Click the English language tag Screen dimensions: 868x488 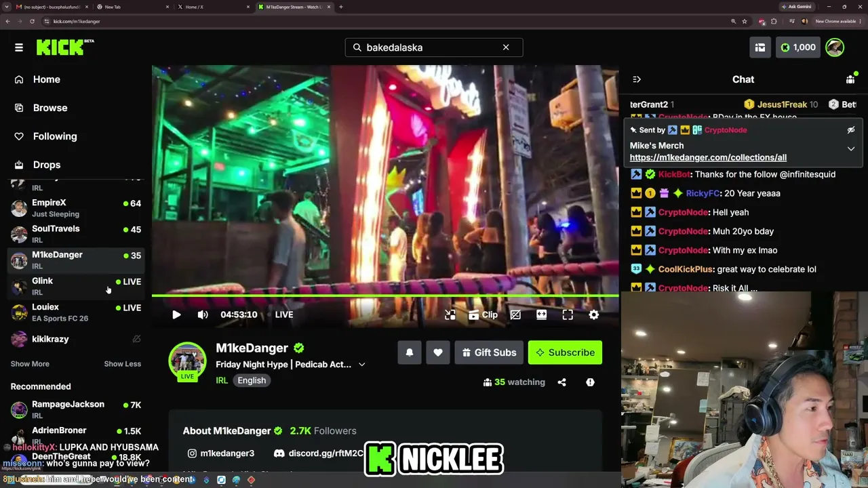point(252,380)
